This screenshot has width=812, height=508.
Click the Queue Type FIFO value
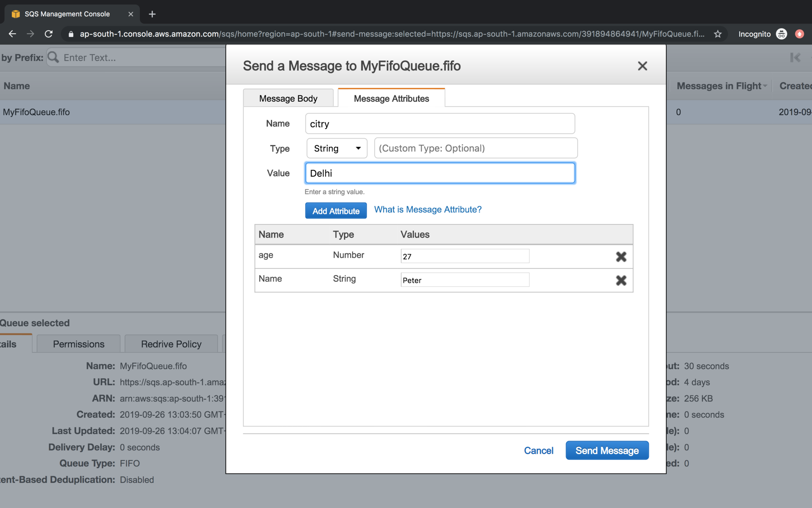[x=130, y=463]
